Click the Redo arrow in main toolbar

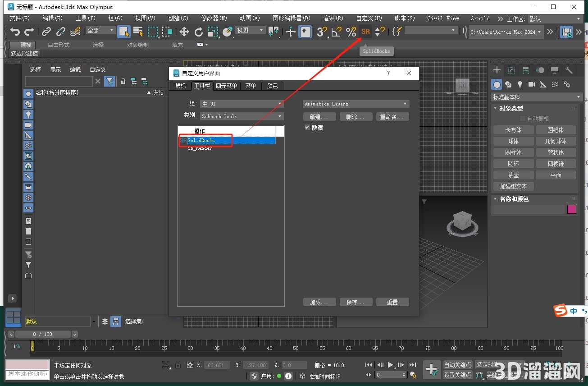30,32
